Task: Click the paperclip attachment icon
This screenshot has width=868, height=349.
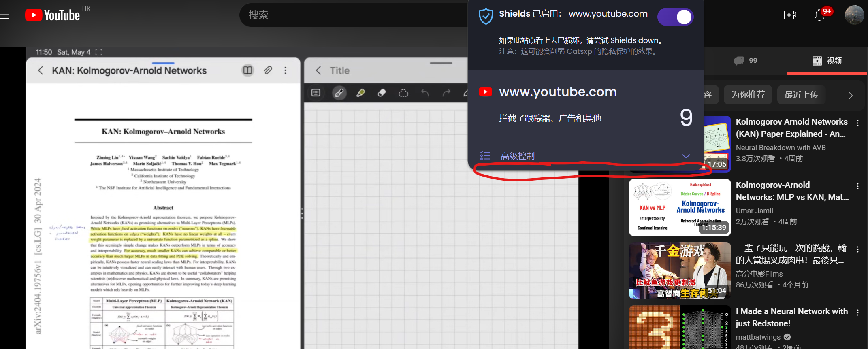Action: coord(268,70)
